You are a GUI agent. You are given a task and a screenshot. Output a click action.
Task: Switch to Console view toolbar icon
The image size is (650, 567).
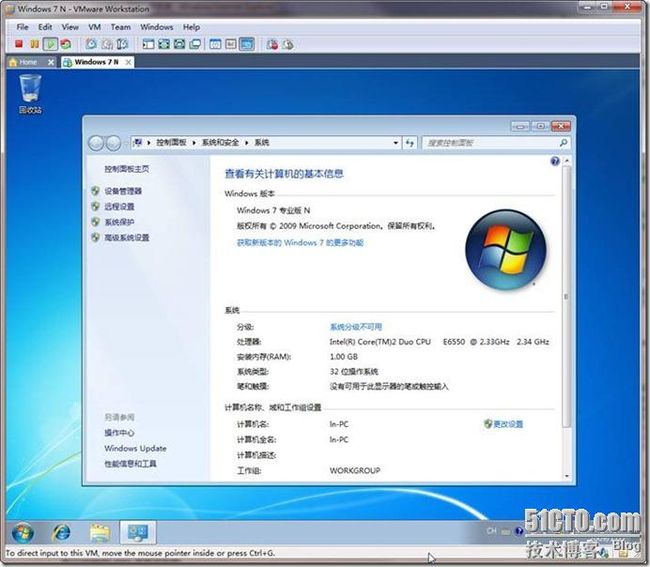(x=247, y=44)
